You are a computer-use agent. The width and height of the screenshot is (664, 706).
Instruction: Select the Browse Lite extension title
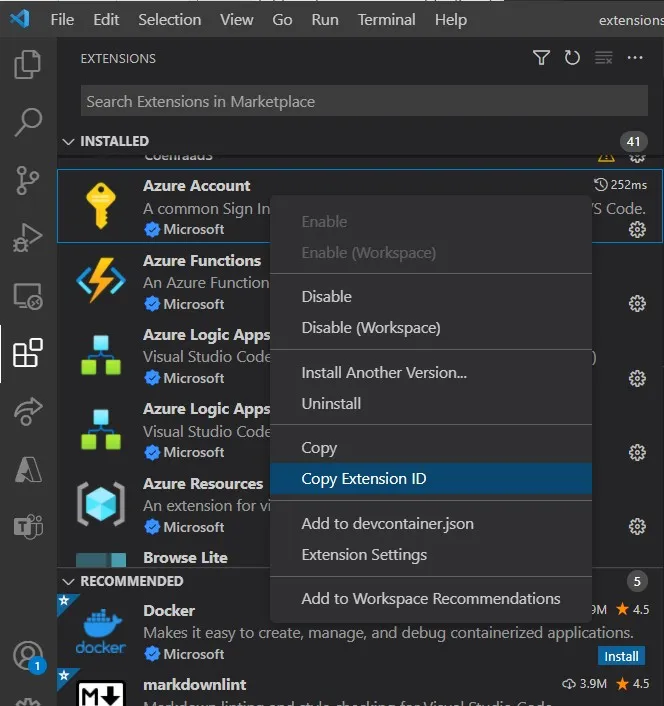pos(185,558)
